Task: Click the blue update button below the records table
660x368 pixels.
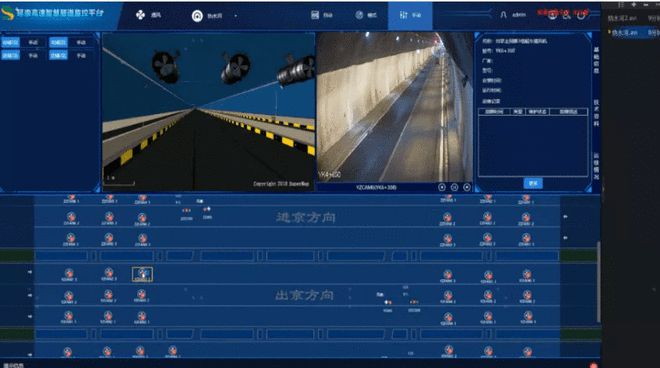Action: pyautogui.click(x=533, y=183)
